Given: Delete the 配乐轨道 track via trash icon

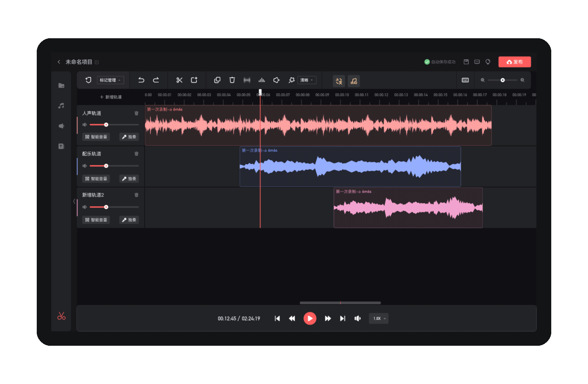Looking at the screenshot, I should coord(136,154).
